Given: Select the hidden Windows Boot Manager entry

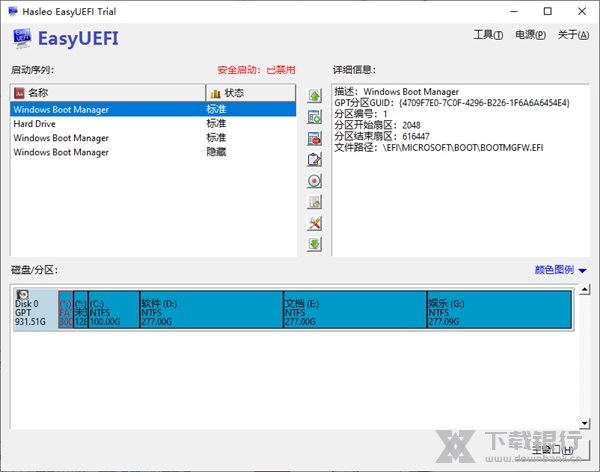Looking at the screenshot, I should pos(100,152).
